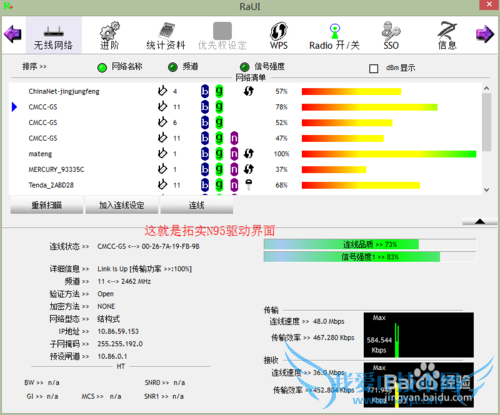Go back with the purple left arrow

(13, 34)
